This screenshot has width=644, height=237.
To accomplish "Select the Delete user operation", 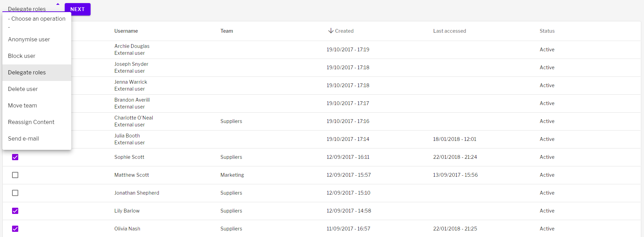I will pos(23,89).
